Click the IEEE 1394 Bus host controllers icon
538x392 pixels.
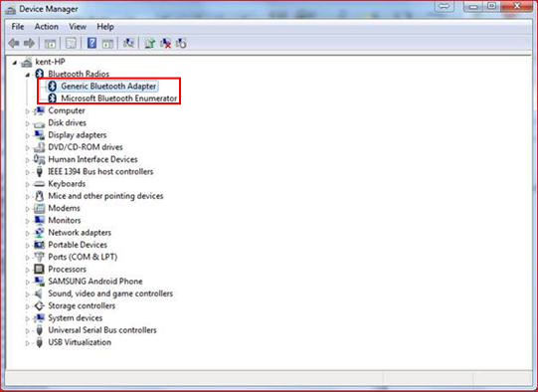[x=39, y=171]
